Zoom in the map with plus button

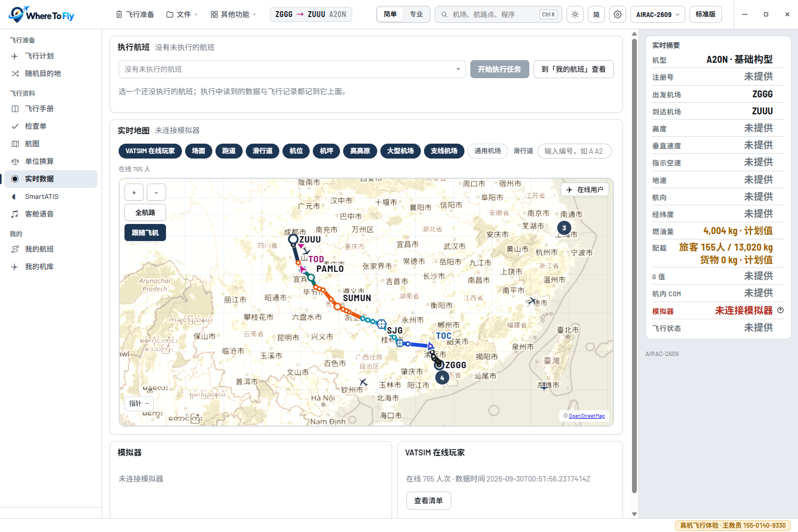click(x=134, y=192)
